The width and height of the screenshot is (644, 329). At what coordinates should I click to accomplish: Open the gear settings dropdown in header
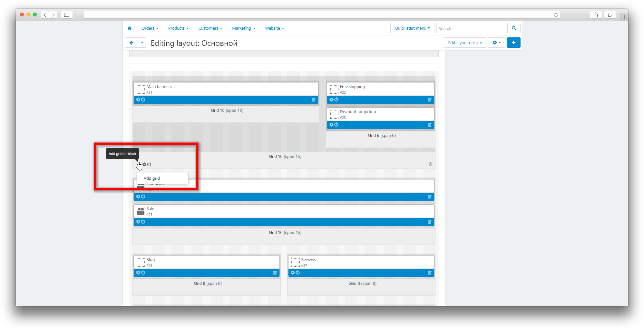(x=496, y=43)
